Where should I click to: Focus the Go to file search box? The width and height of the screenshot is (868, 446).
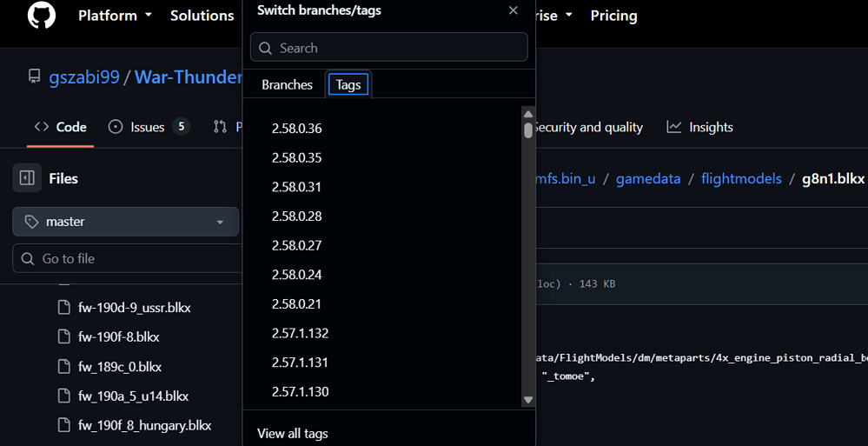(x=128, y=258)
